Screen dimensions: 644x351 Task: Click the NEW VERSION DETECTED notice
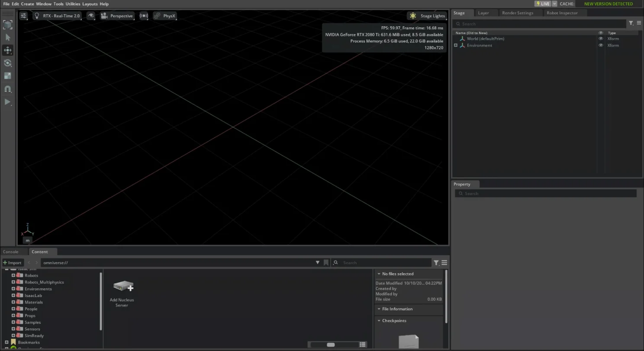[609, 4]
